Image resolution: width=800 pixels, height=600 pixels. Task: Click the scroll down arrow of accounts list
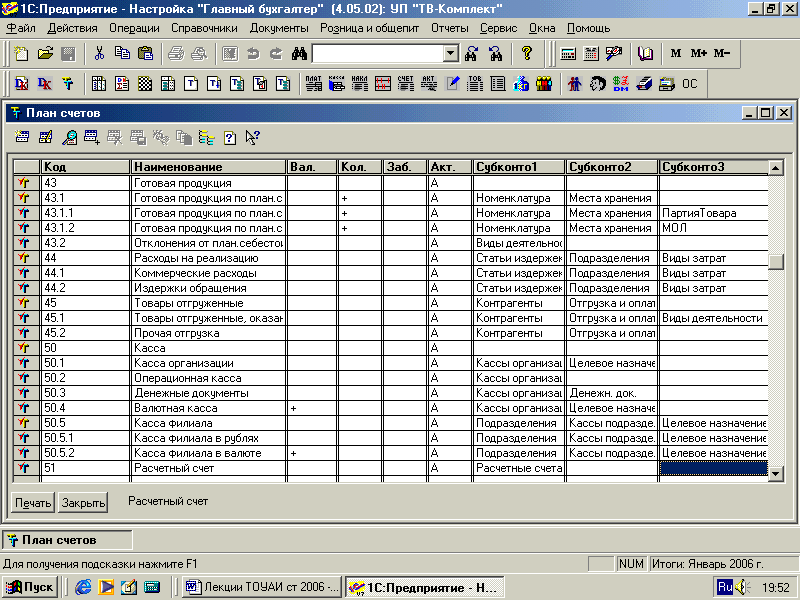click(775, 473)
